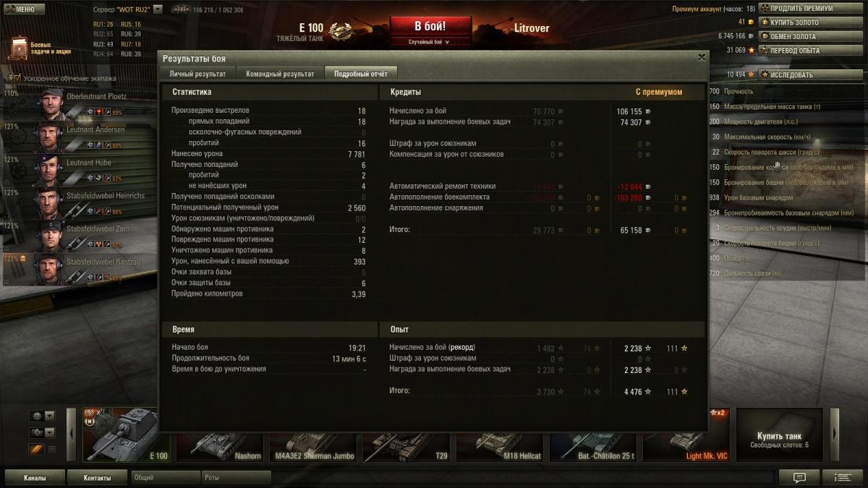The height and width of the screenshot is (488, 868).
Task: Open vehicle type filter dropdown
Action: [x=43, y=432]
